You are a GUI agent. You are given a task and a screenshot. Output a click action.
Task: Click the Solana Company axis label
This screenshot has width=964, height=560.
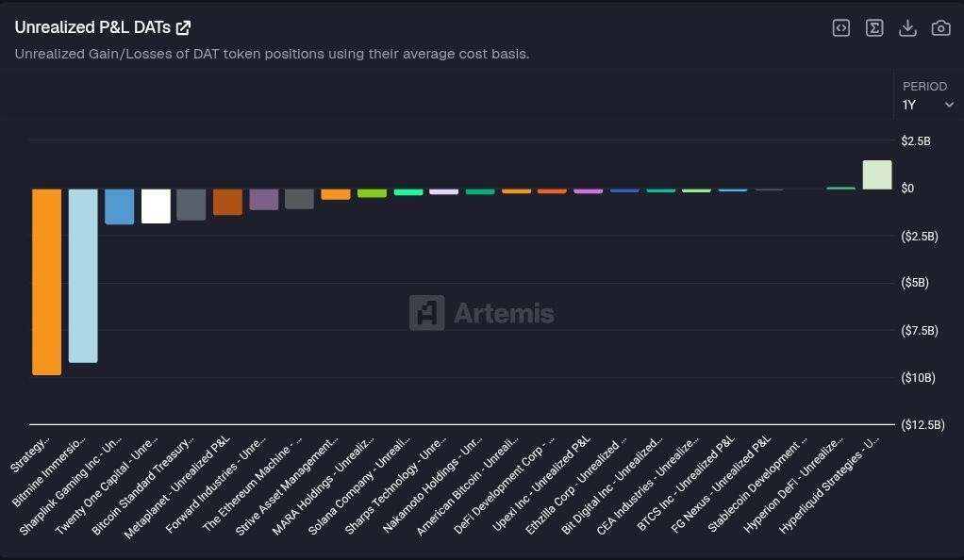coord(359,486)
